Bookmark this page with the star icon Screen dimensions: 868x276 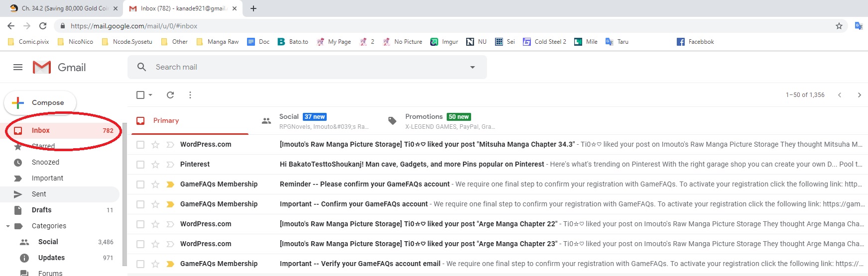pos(839,26)
